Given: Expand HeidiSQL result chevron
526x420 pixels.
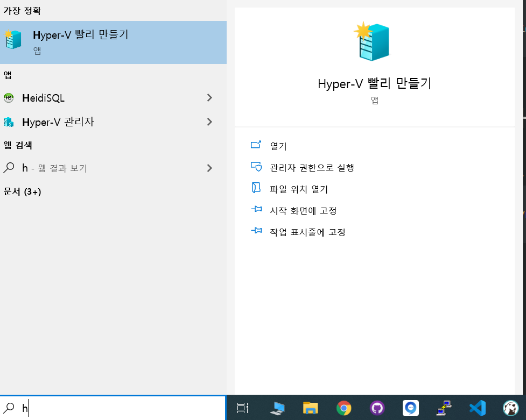Looking at the screenshot, I should tap(209, 98).
